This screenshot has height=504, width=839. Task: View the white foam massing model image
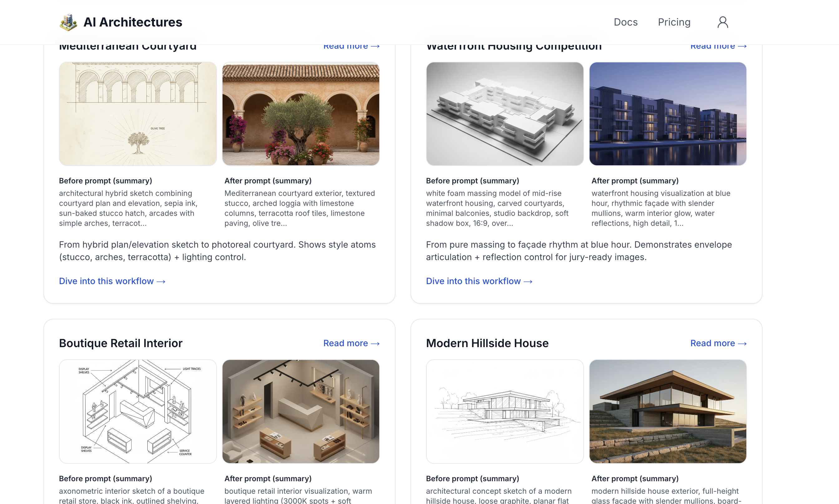pyautogui.click(x=505, y=114)
